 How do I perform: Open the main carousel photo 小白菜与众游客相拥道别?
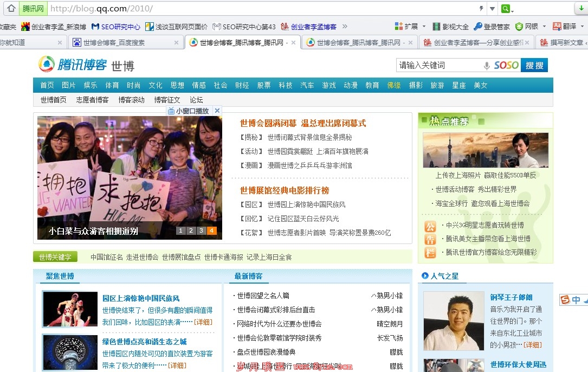(130, 177)
